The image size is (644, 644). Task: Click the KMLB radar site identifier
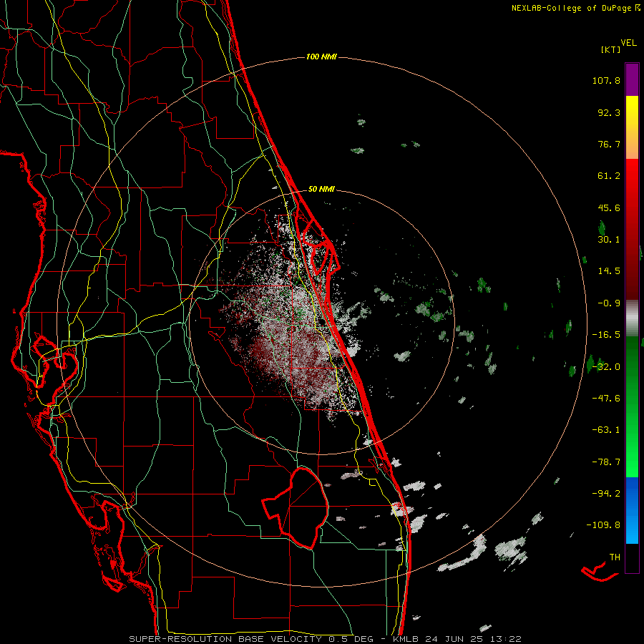406,639
